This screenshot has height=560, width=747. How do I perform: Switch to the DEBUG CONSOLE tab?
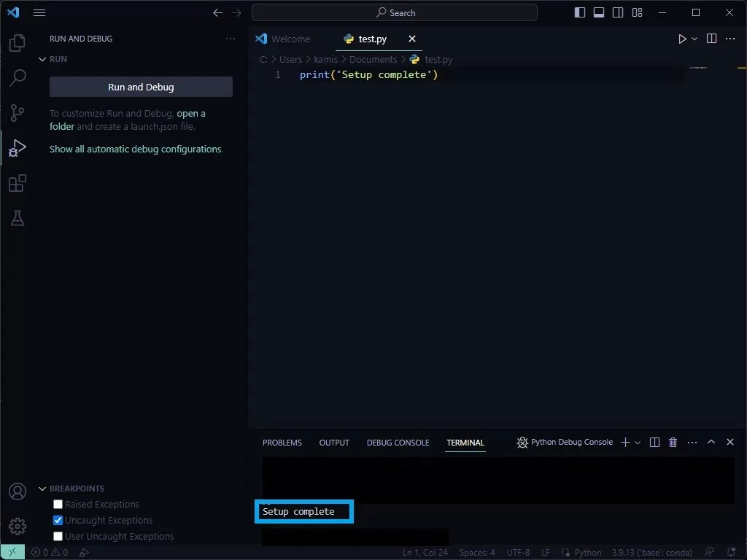click(398, 442)
